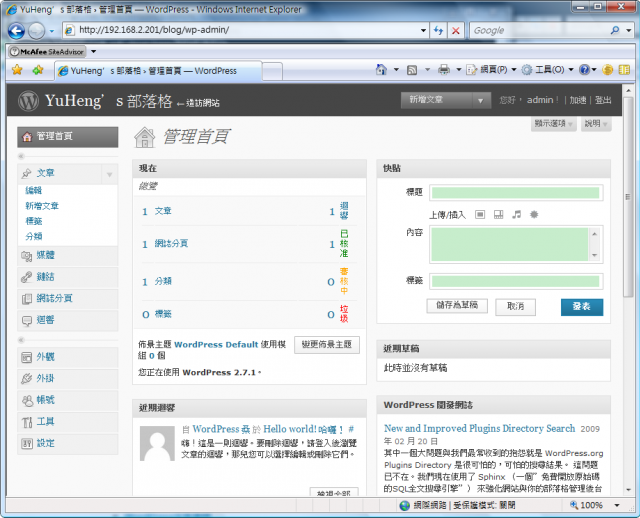Expand the 說明 help tab

596,123
